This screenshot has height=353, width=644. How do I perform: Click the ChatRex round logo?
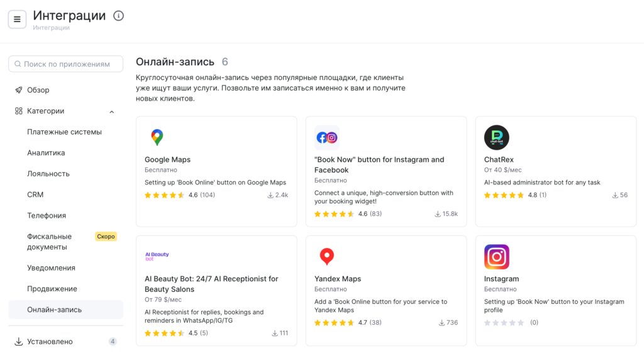496,137
